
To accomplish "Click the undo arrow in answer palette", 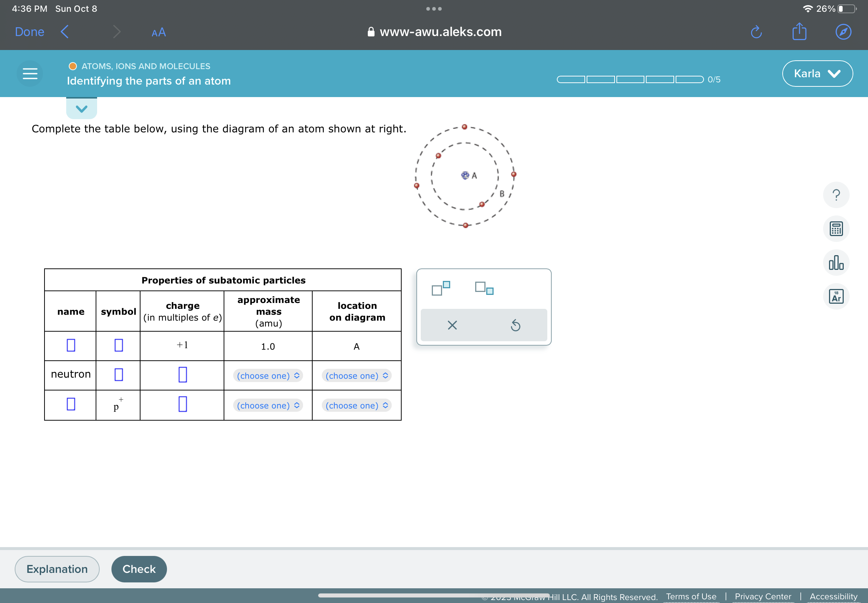I will 515,325.
